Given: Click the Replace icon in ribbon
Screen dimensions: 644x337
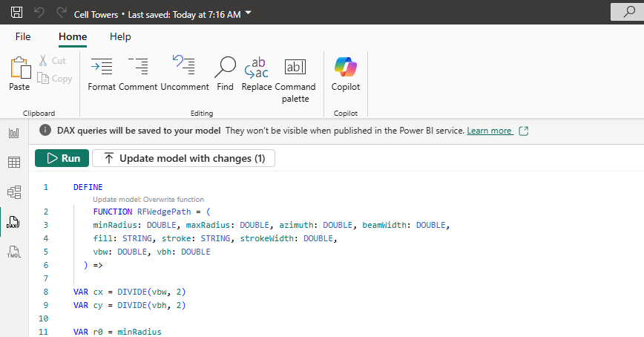Looking at the screenshot, I should pyautogui.click(x=257, y=74).
